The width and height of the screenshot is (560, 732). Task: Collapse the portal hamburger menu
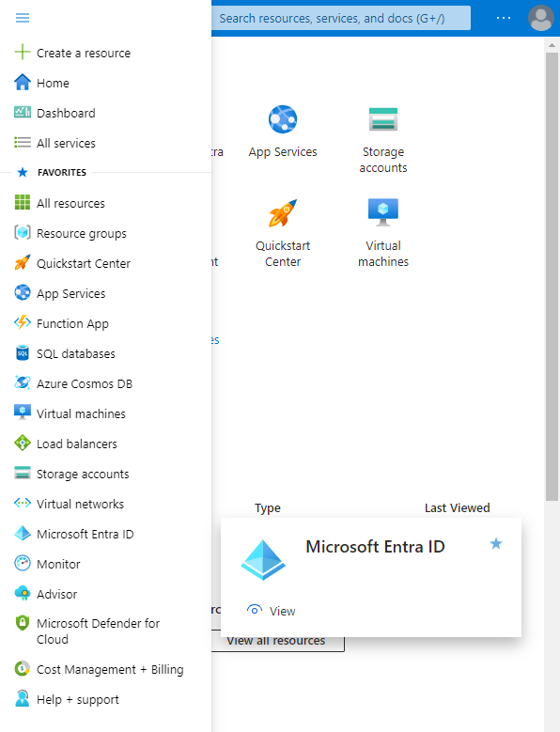(23, 18)
